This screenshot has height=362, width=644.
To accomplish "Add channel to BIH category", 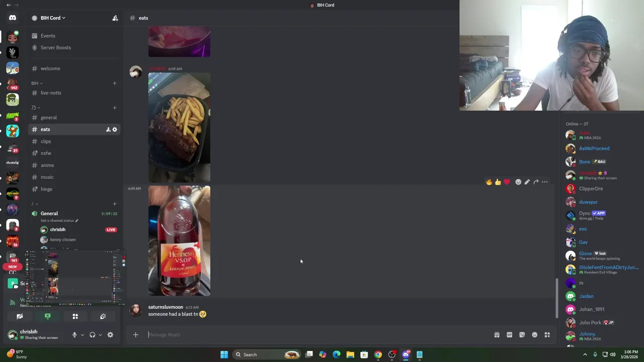I will click(115, 83).
